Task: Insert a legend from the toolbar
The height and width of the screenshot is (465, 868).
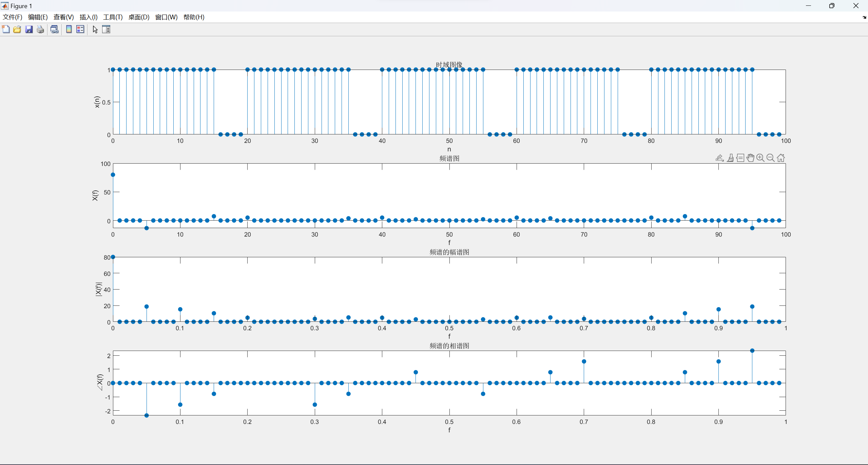Action: [80, 30]
